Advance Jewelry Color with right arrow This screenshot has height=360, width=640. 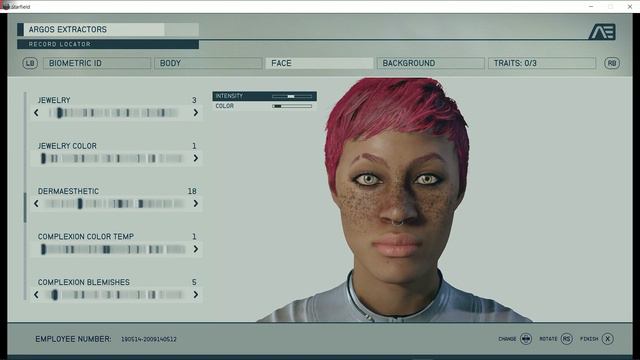pos(196,158)
